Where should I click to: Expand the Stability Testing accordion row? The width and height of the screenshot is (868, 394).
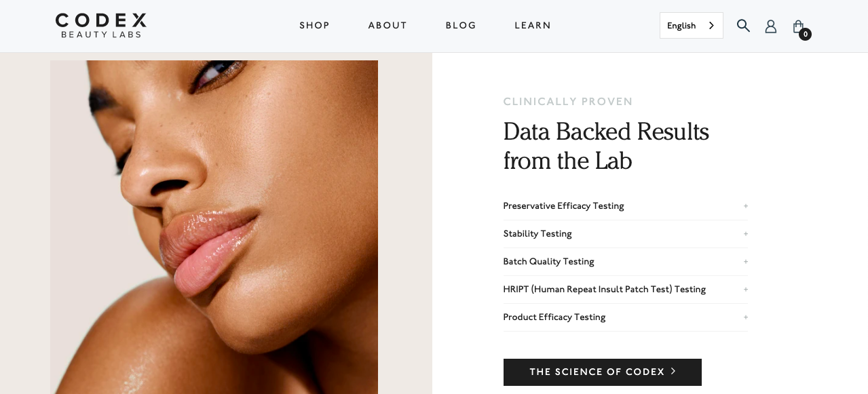625,234
